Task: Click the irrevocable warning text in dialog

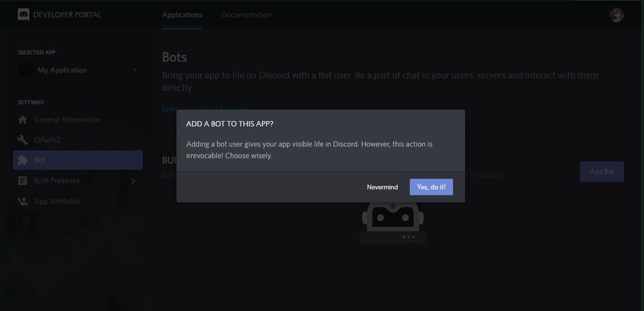Action: pos(309,150)
